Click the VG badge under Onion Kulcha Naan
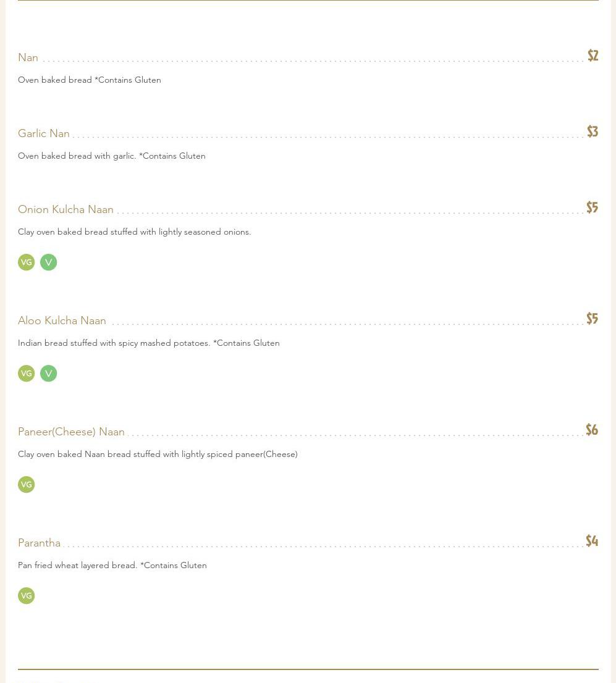 [26, 262]
